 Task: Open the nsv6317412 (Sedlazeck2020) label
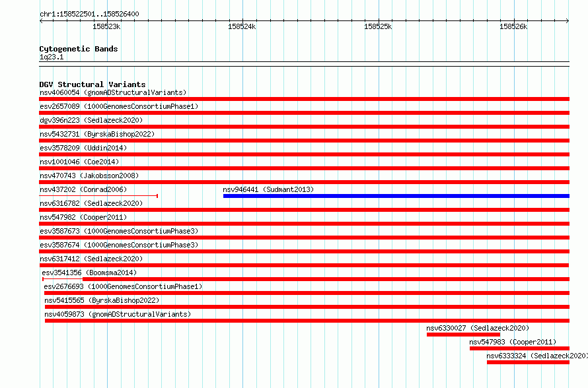click(x=91, y=259)
